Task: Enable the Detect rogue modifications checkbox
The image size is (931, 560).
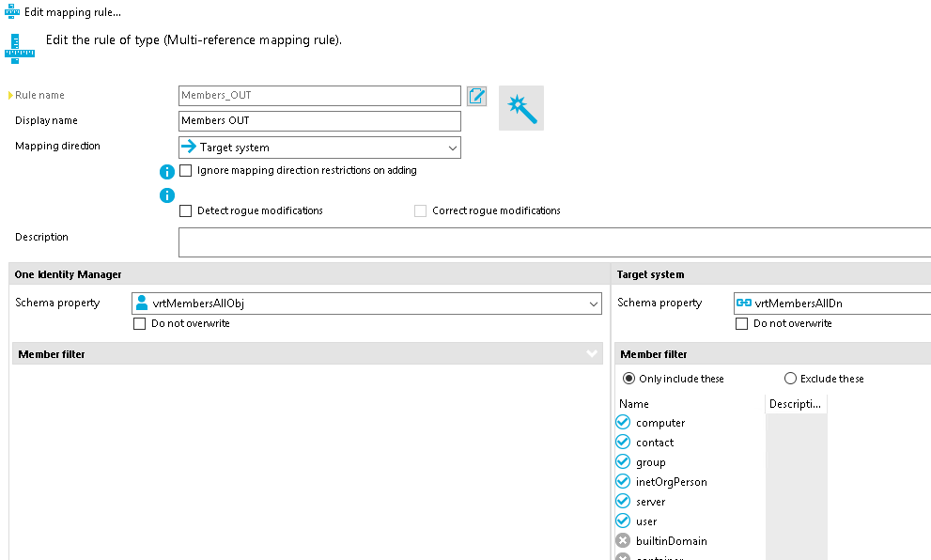Action: (x=185, y=210)
